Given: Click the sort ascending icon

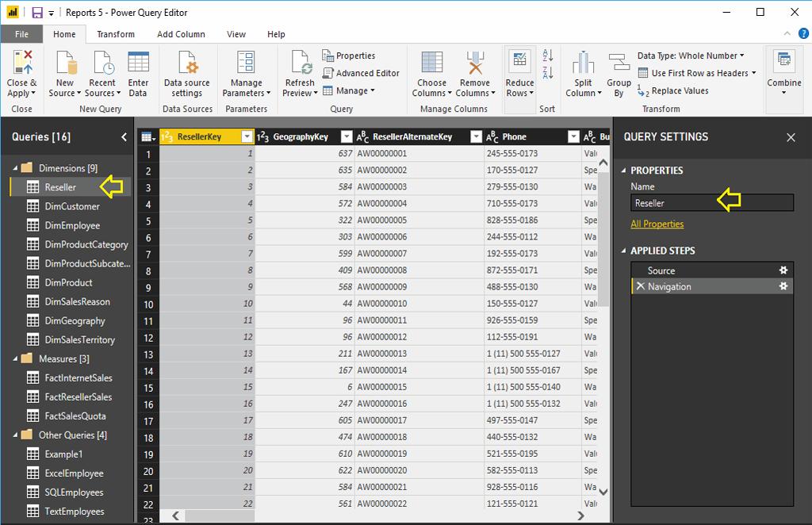Looking at the screenshot, I should 547,56.
